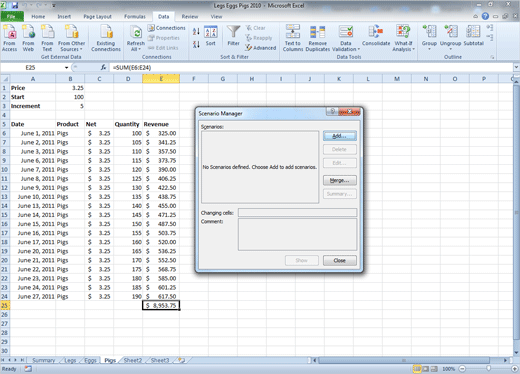Switch to Page Layout tab
Screen dimensions: 520x374
97,16
